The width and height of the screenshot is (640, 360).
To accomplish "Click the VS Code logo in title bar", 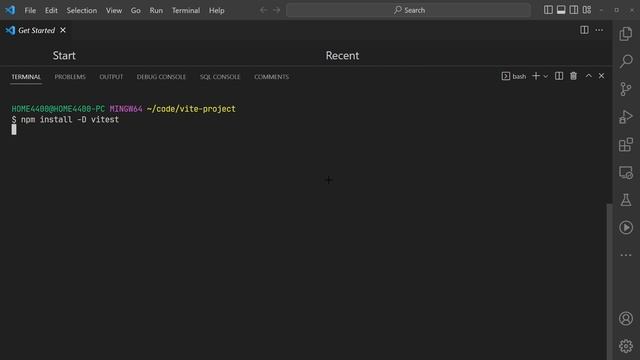I will (10, 10).
